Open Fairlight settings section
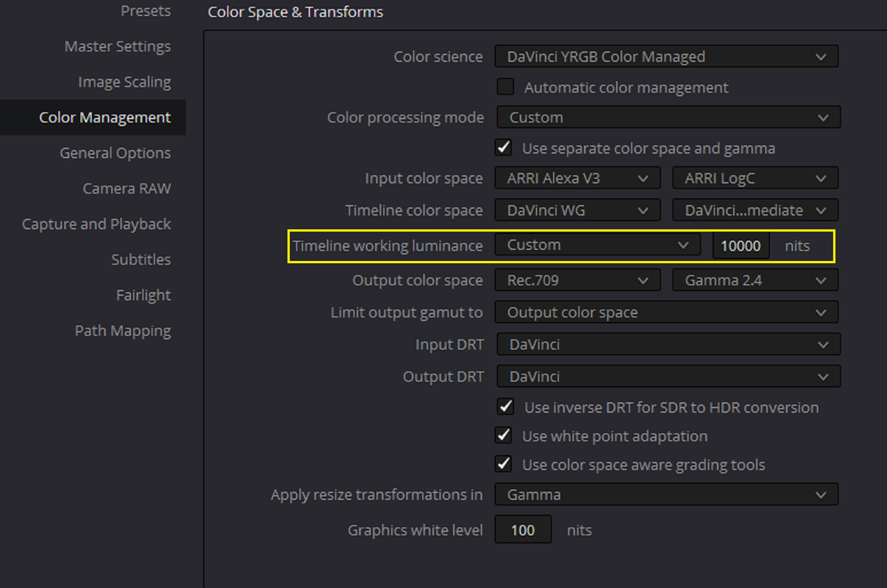 click(143, 295)
